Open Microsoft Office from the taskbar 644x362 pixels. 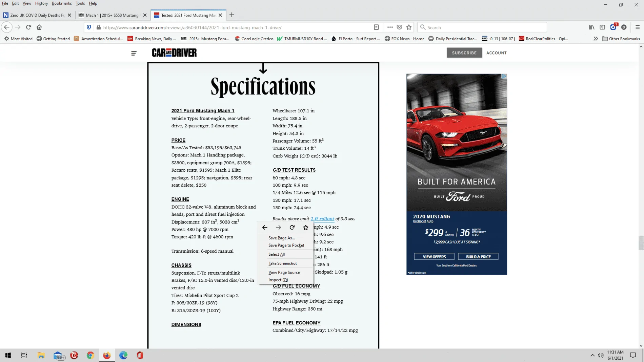tap(140, 355)
